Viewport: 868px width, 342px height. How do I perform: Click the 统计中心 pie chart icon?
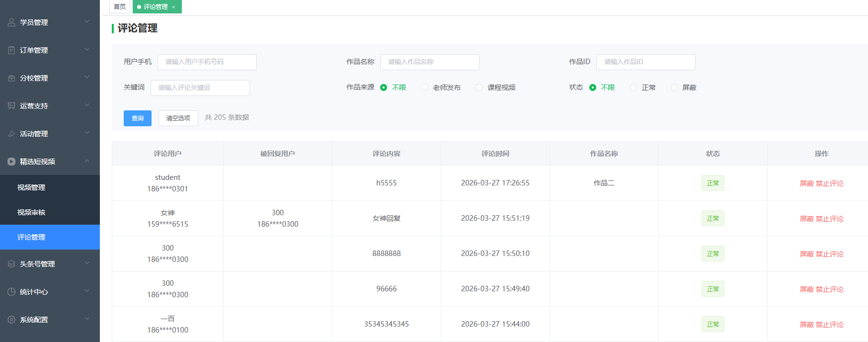(11, 292)
